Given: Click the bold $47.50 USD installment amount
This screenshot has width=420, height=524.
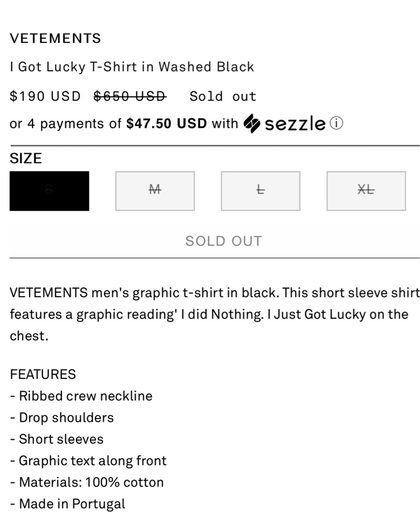Looking at the screenshot, I should point(167,124).
